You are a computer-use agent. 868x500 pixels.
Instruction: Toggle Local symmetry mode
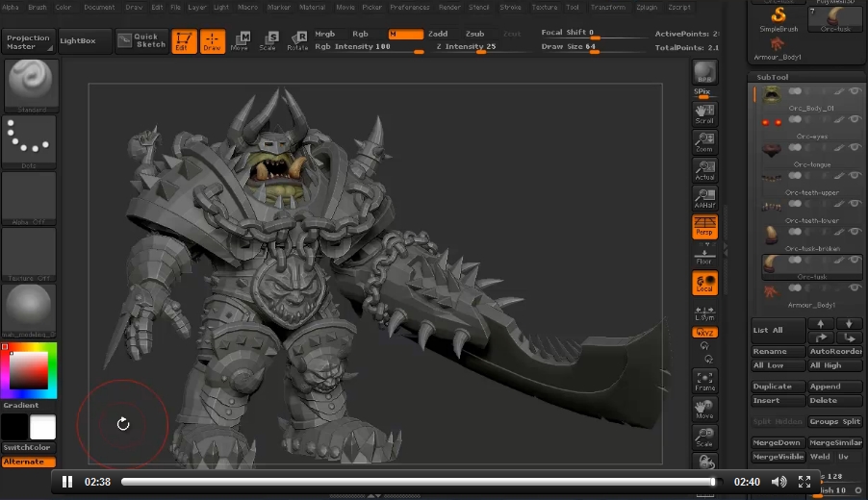pyautogui.click(x=704, y=284)
